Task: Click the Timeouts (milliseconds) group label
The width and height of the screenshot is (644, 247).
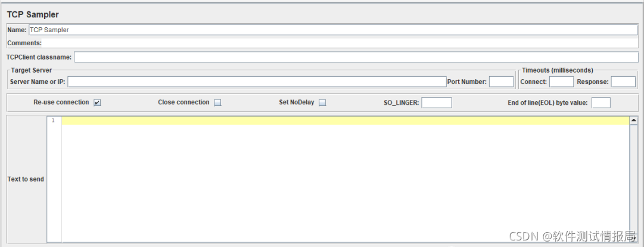Action: click(558, 70)
